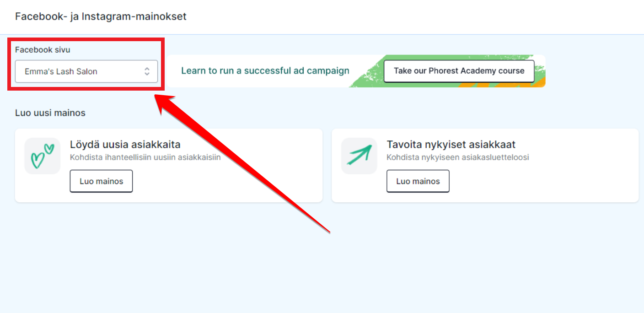Click the up-down chevron in Facebook sivu selector
This screenshot has width=644, height=313.
pyautogui.click(x=147, y=71)
